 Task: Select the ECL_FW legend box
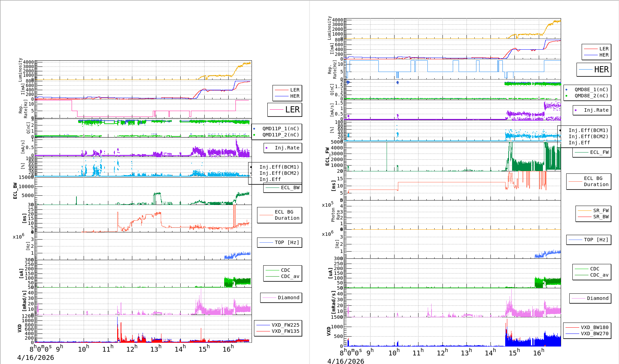pos(592,153)
